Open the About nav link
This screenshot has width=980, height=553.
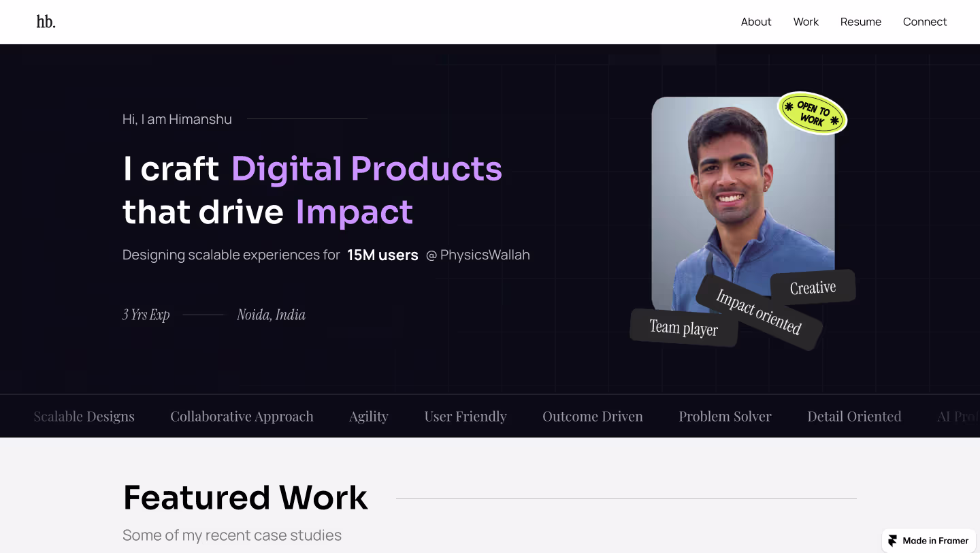click(755, 22)
